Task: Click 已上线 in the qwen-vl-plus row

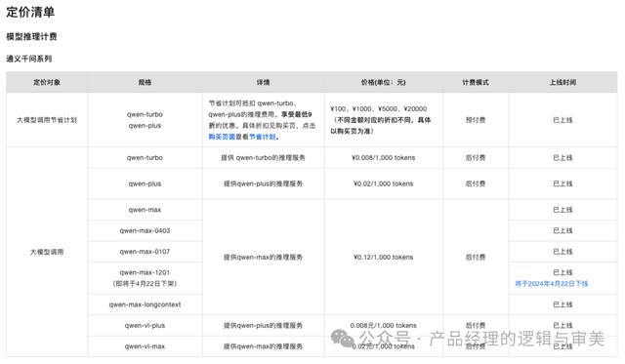Action: click(x=562, y=325)
